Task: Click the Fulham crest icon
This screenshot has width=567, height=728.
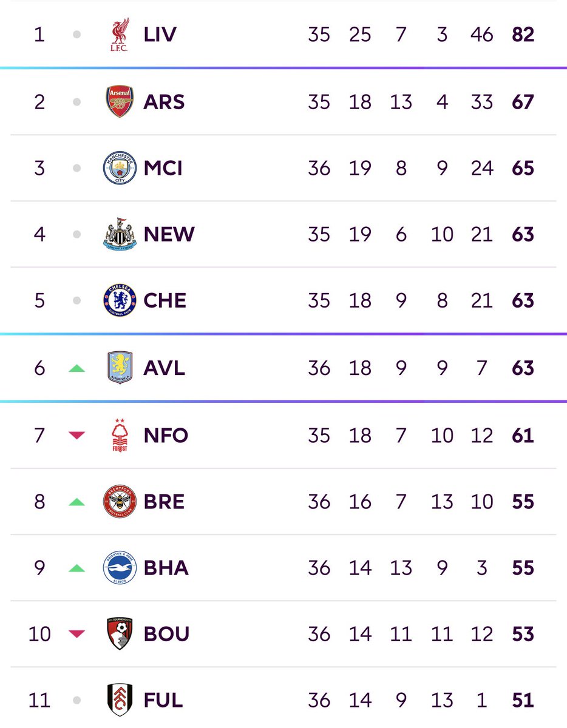Action: pyautogui.click(x=120, y=701)
